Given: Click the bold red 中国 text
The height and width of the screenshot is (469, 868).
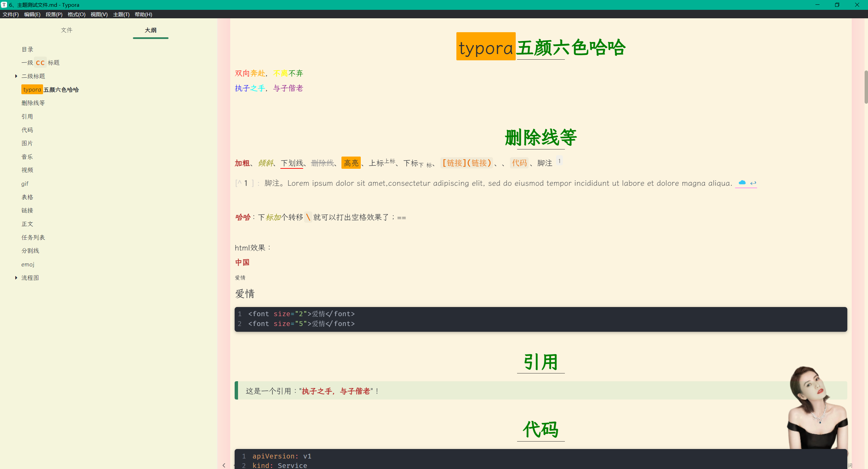Looking at the screenshot, I should pos(242,262).
